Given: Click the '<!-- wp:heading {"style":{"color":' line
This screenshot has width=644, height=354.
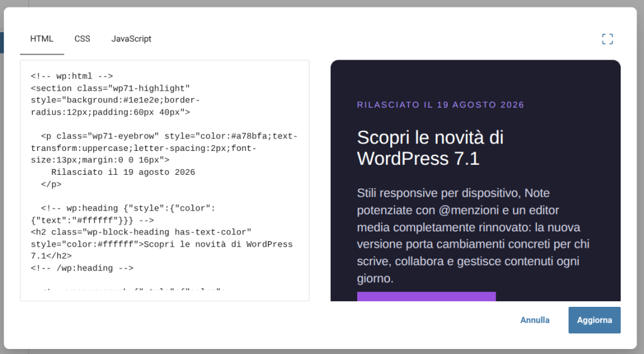Looking at the screenshot, I should click(128, 208).
